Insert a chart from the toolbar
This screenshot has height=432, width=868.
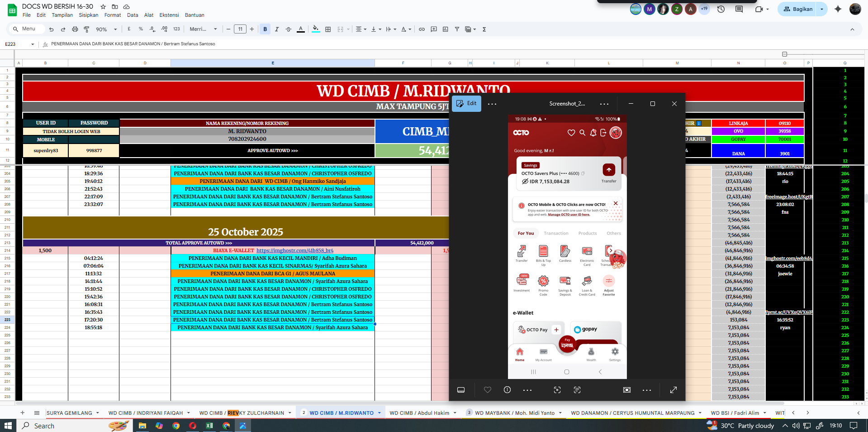tap(446, 29)
